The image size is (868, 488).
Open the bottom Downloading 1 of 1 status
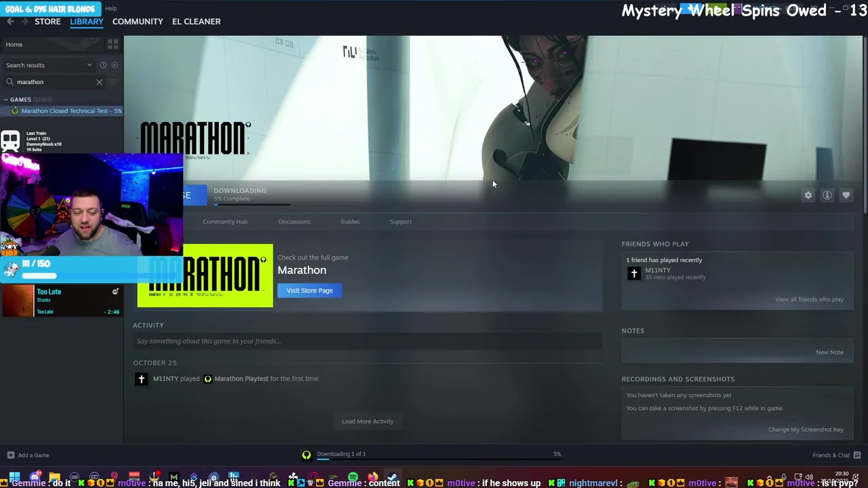click(x=341, y=454)
